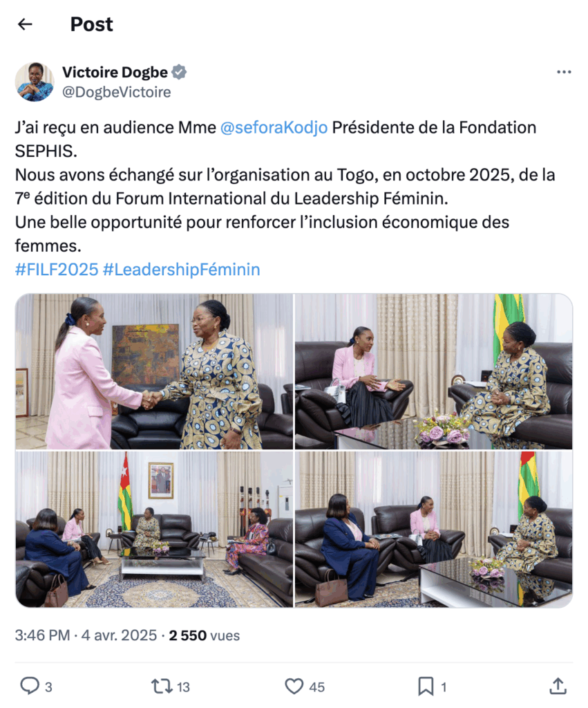The image size is (588, 708).
Task: Open Victoire Dogbe's profile avatar
Action: click(35, 82)
